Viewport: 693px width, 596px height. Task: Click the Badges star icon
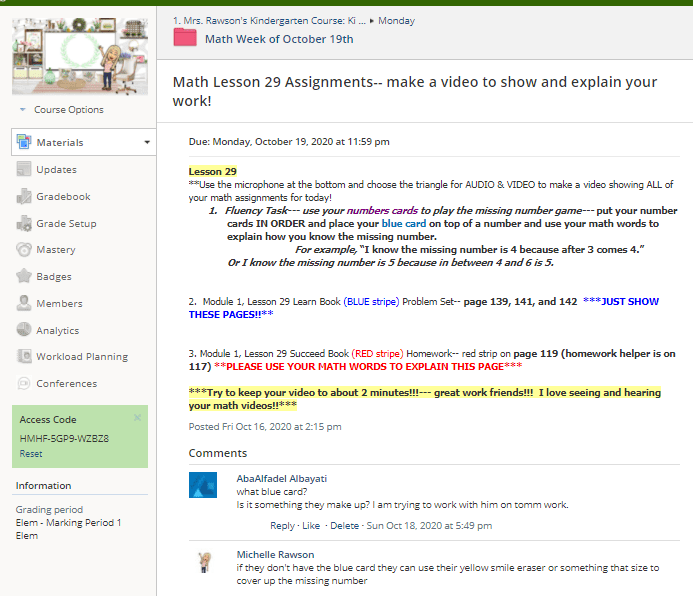24,276
